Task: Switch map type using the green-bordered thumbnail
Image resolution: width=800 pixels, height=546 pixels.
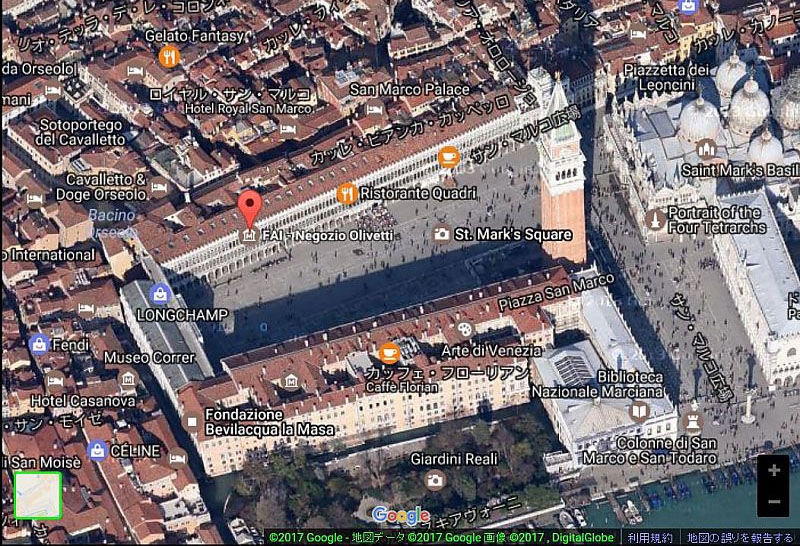Action: (x=38, y=495)
